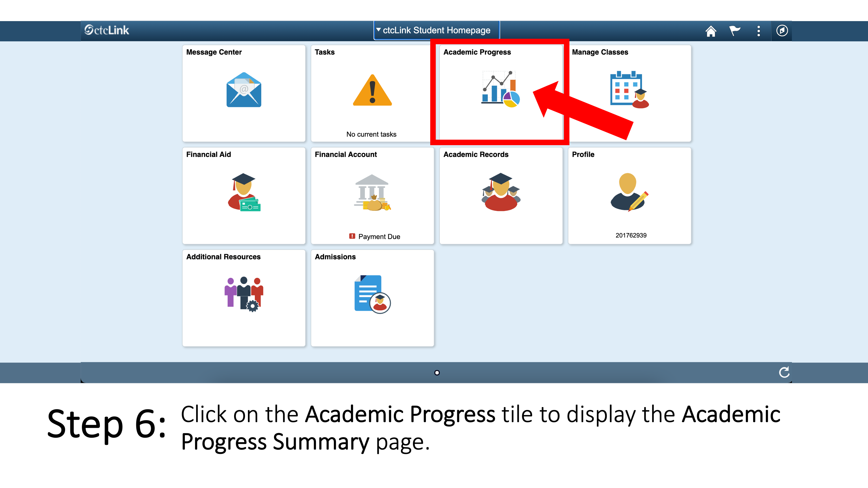868x488 pixels.
Task: Click the refresh icon at bottom right
Action: pyautogui.click(x=783, y=372)
